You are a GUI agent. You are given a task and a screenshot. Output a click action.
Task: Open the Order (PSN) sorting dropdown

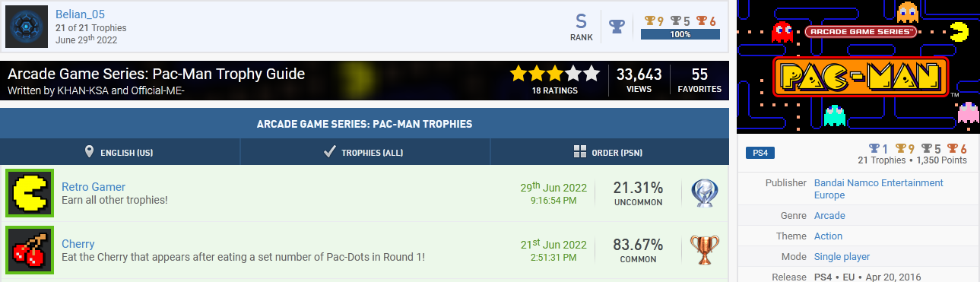[x=609, y=152]
